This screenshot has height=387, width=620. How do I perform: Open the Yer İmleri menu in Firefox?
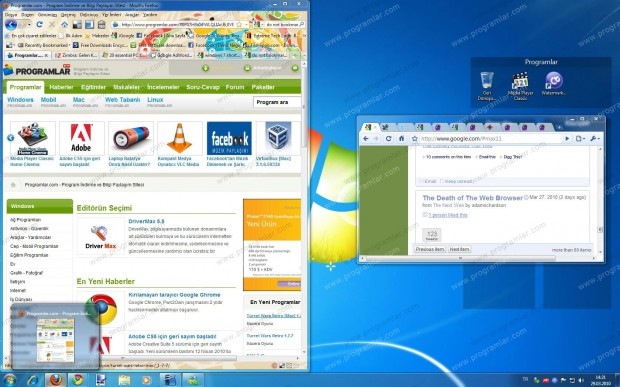click(111, 15)
